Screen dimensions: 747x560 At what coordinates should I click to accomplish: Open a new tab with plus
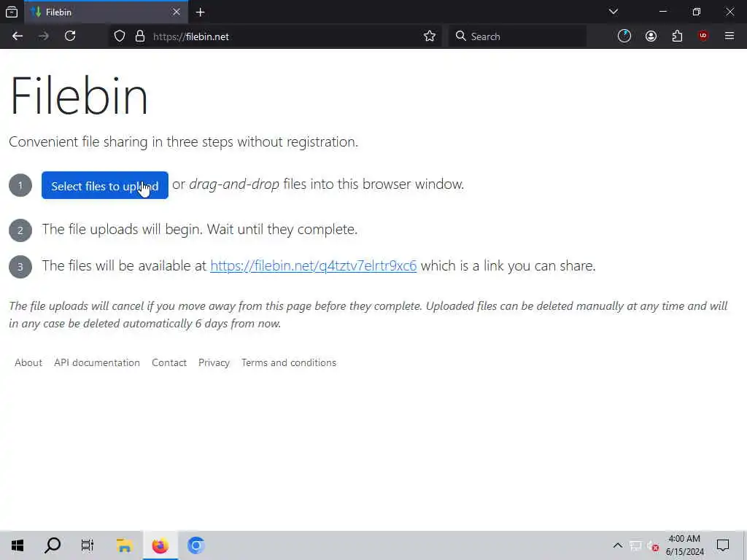200,12
